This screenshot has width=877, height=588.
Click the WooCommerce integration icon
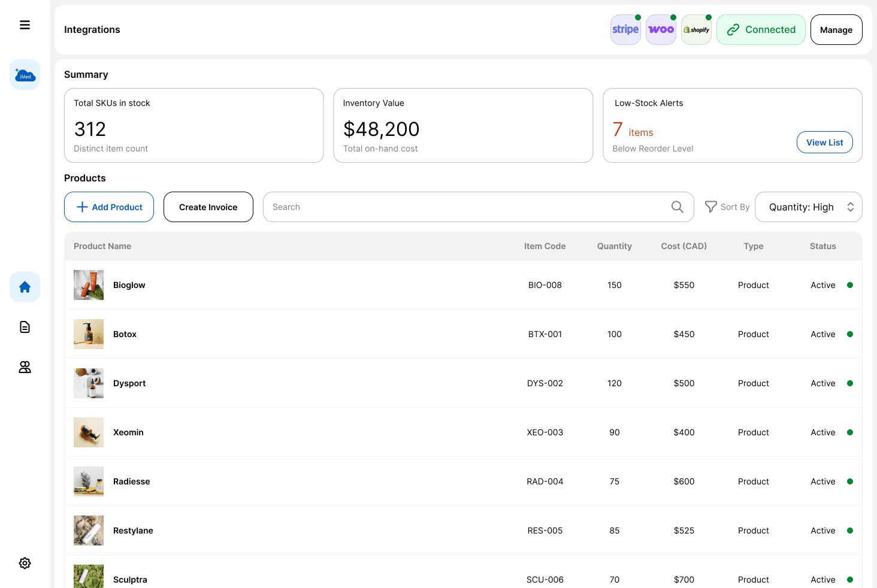point(661,30)
